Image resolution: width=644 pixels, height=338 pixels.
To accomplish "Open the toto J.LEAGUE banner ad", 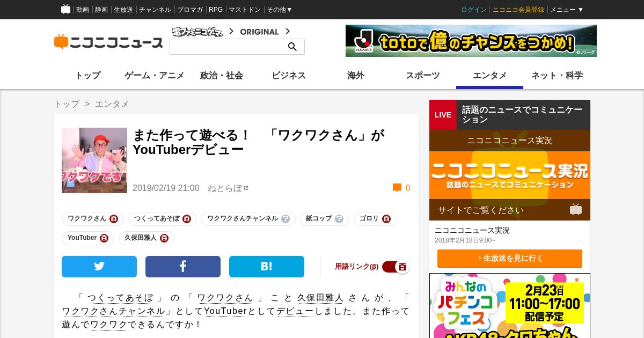I will pyautogui.click(x=471, y=41).
